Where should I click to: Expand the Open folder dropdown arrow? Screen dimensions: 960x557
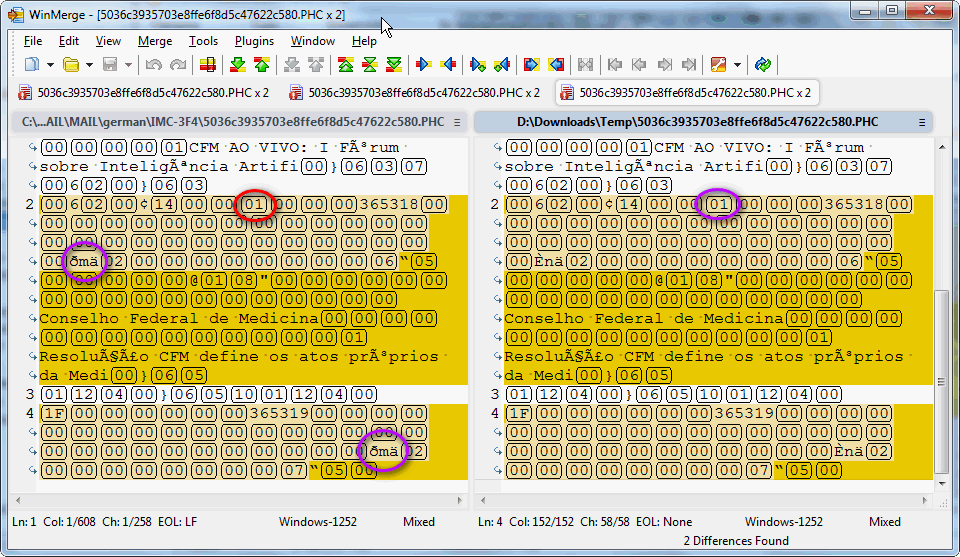pyautogui.click(x=89, y=65)
